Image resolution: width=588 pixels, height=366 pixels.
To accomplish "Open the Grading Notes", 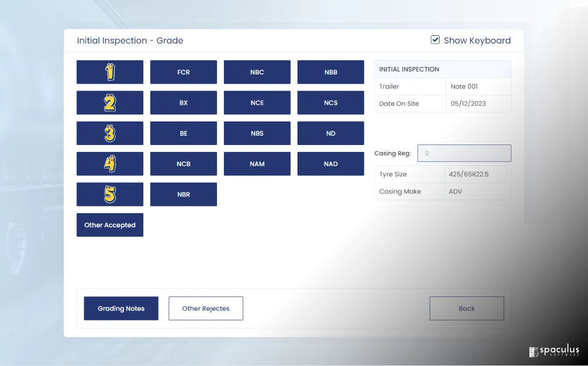I will tap(121, 309).
